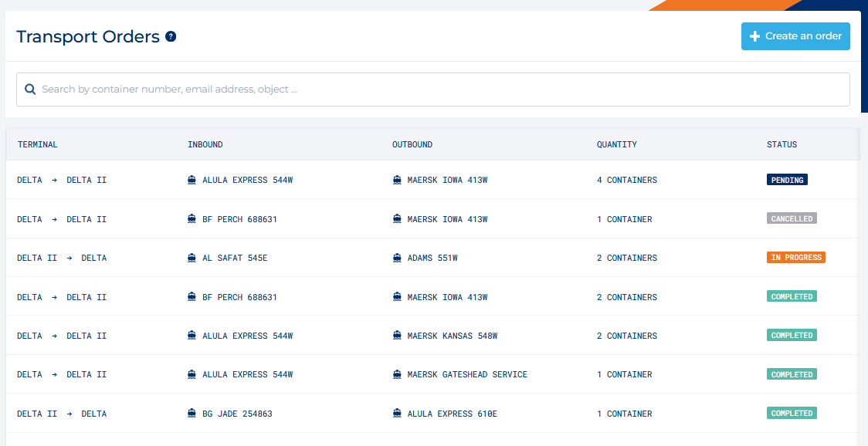Click the STATUS column header
This screenshot has width=868, height=446.
(x=782, y=145)
